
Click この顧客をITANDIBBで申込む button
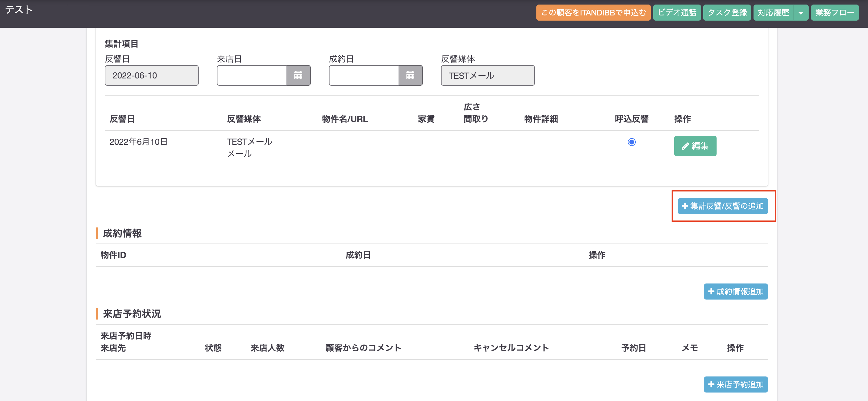[x=593, y=13]
